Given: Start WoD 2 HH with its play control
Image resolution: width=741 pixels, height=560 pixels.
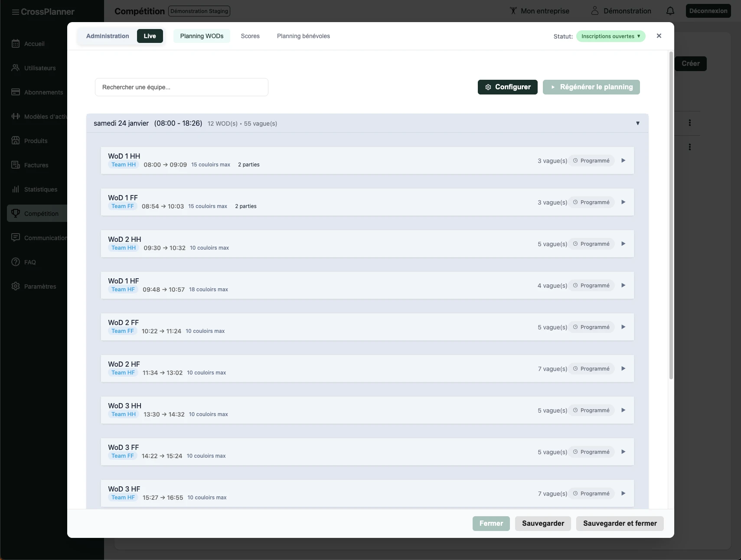Looking at the screenshot, I should [x=623, y=244].
